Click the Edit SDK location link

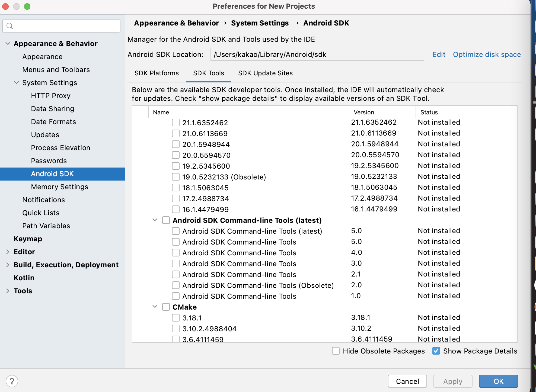(439, 54)
